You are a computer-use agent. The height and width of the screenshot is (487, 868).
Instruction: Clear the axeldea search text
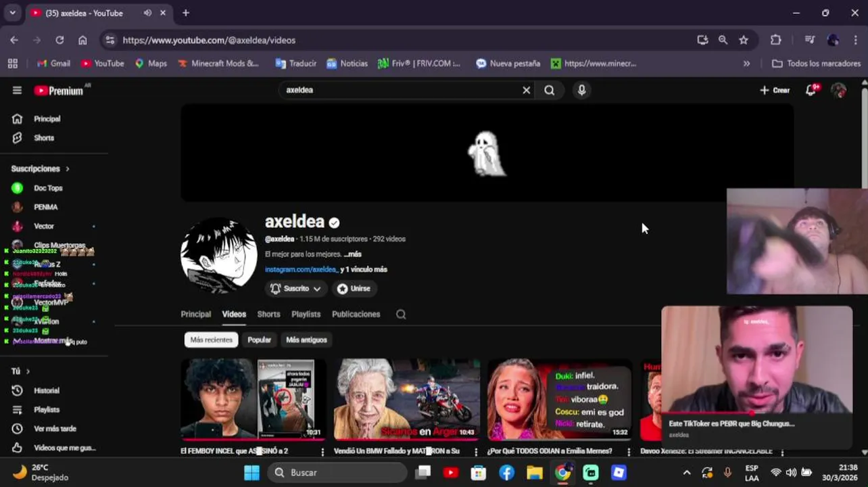526,90
